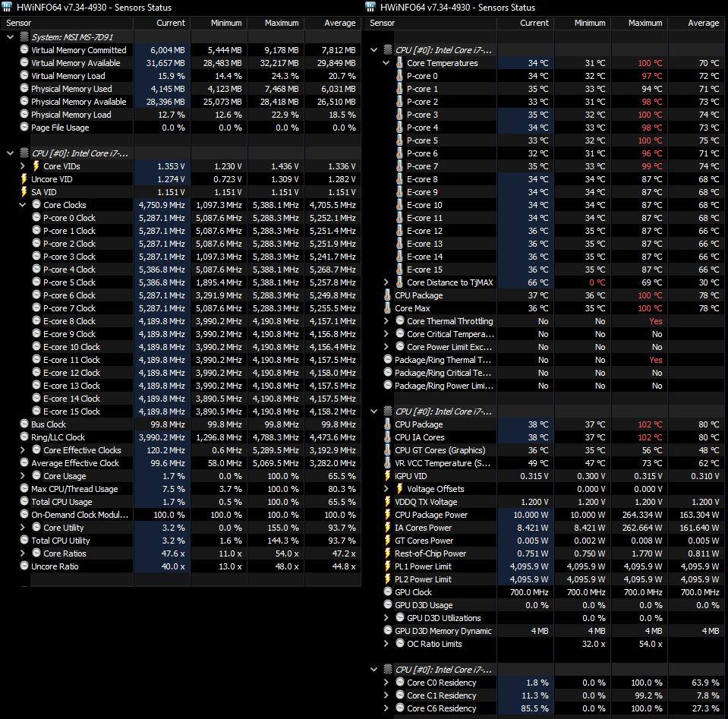Click the thermometer icon beside Core Temperatures
The width and height of the screenshot is (728, 719).
click(x=400, y=63)
